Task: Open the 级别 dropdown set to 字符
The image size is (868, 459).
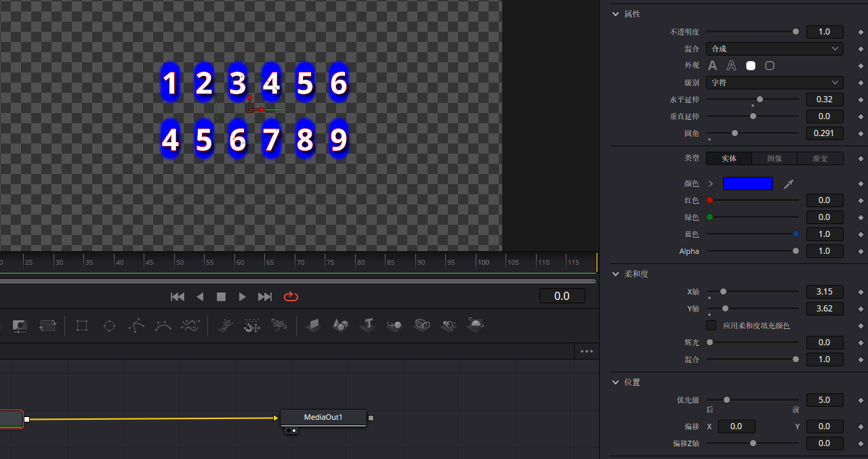Action: 774,83
